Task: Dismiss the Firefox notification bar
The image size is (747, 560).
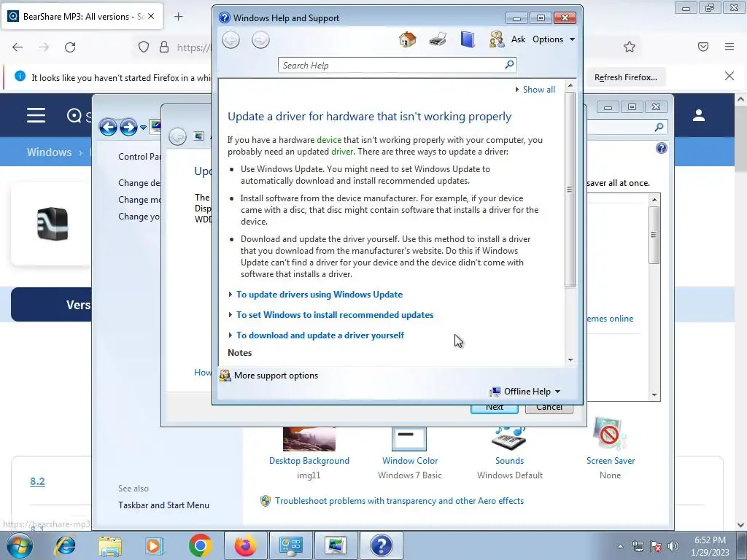Action: click(729, 76)
